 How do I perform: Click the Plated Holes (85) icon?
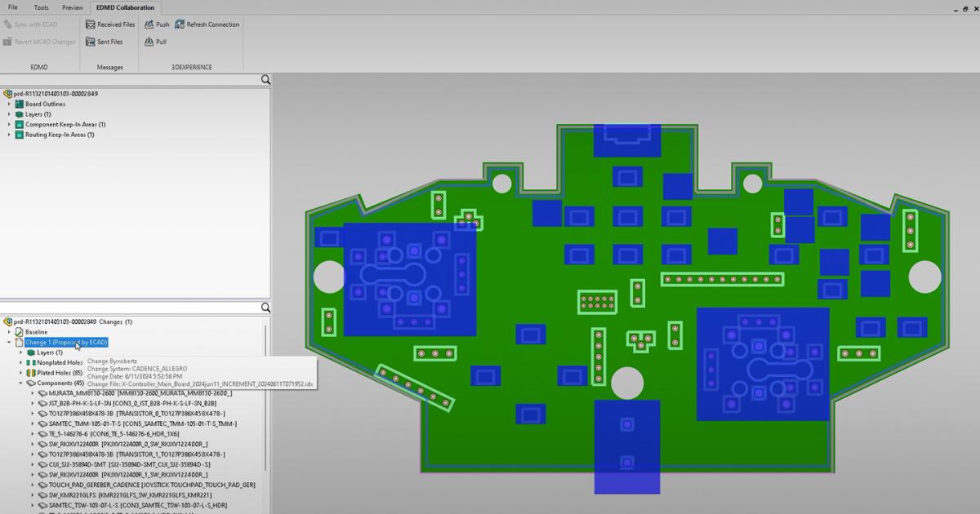click(x=31, y=373)
